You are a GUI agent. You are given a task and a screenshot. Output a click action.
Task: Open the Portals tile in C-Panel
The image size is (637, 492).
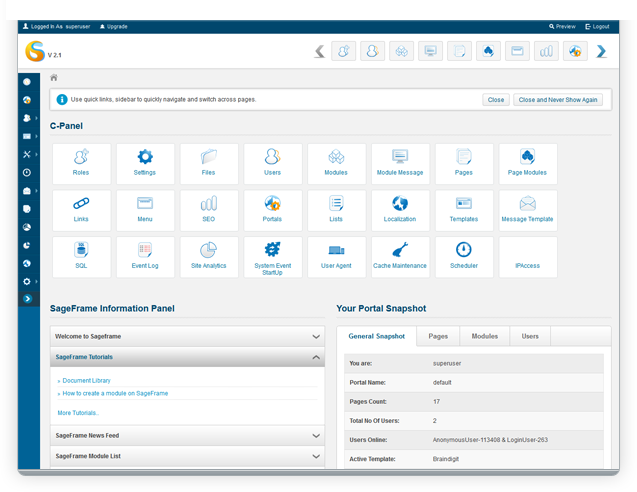[273, 210]
